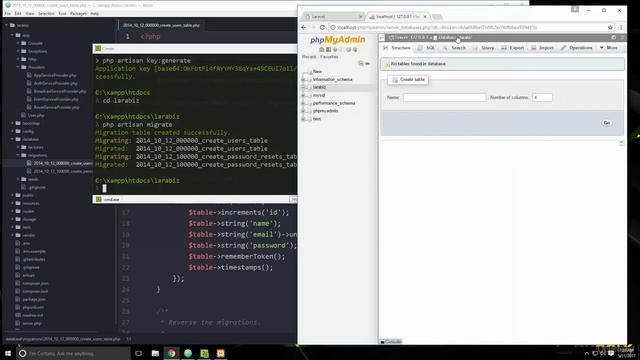Click the Cmder window title icon
This screenshot has height=360, width=640.
coord(98,48)
